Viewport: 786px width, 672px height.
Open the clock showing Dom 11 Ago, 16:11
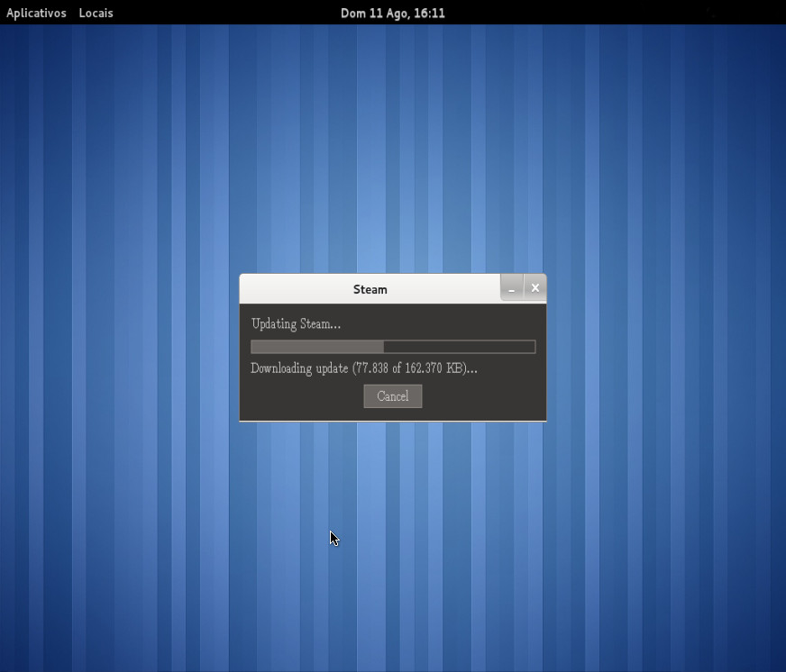[x=392, y=13]
